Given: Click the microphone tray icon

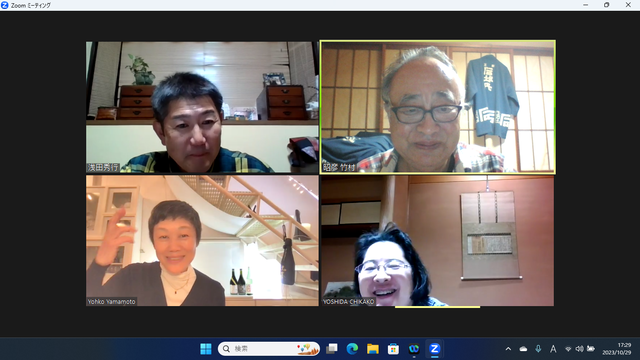Looking at the screenshot, I should pos(538,349).
